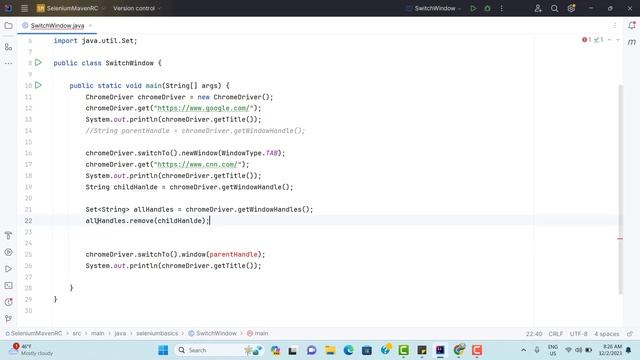Image resolution: width=640 pixels, height=360 pixels.
Task: Click the red error stripe marker
Action: click(620, 238)
